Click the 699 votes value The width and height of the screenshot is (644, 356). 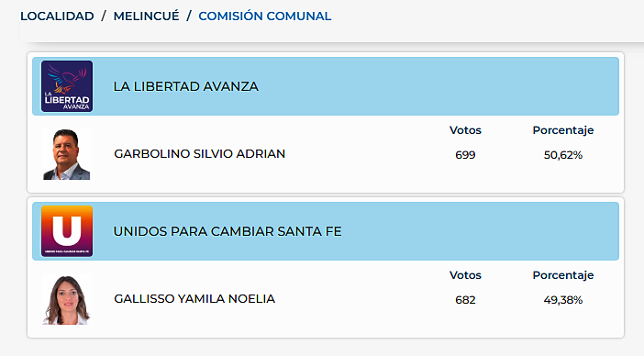pyautogui.click(x=465, y=155)
